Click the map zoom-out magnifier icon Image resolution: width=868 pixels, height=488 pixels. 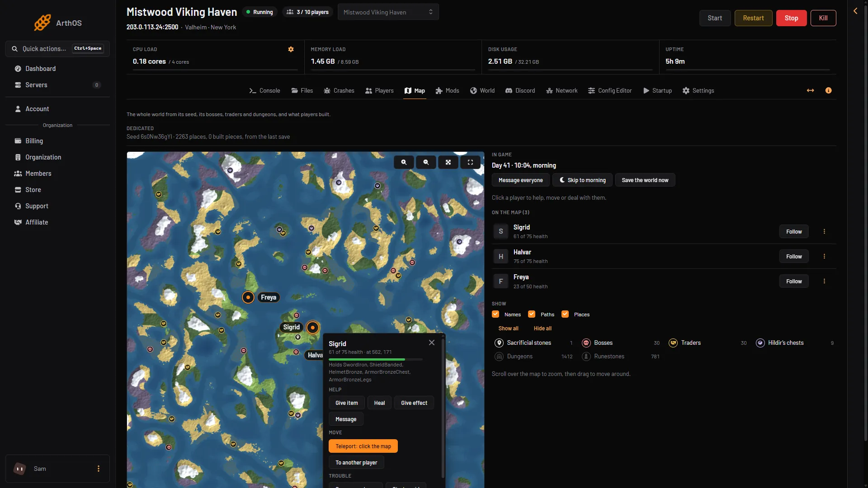pyautogui.click(x=426, y=162)
